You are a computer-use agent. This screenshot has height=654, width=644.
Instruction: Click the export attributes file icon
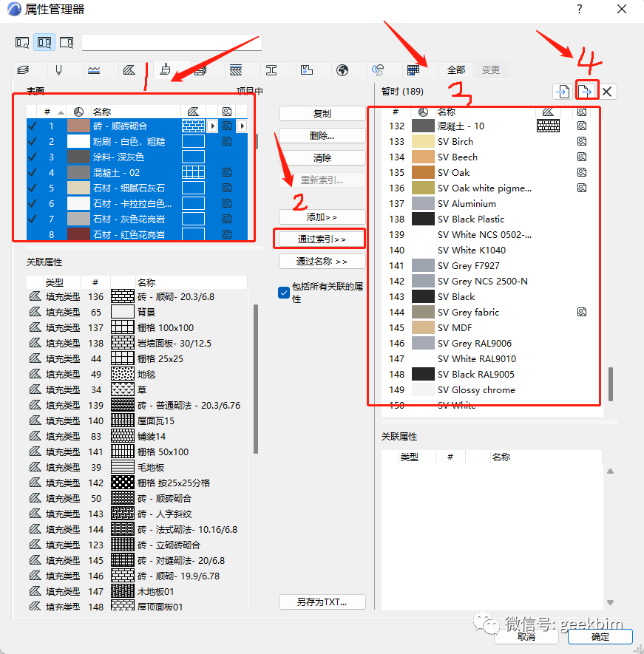click(x=586, y=92)
